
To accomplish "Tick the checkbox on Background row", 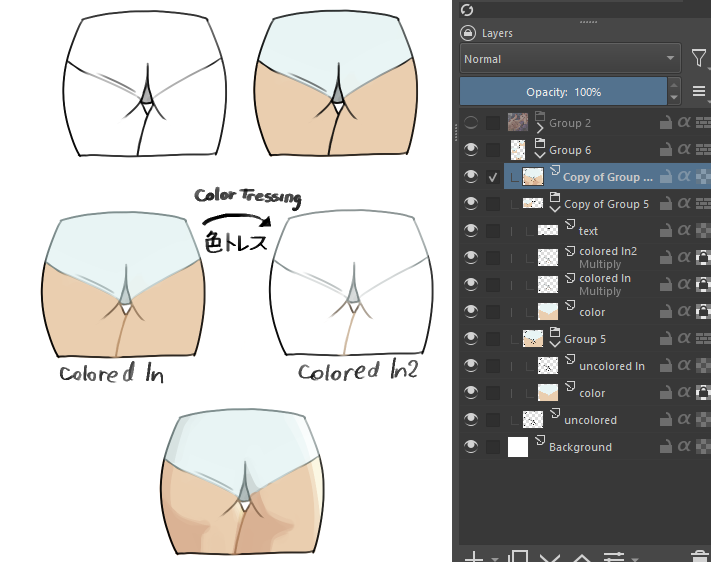I will (493, 447).
